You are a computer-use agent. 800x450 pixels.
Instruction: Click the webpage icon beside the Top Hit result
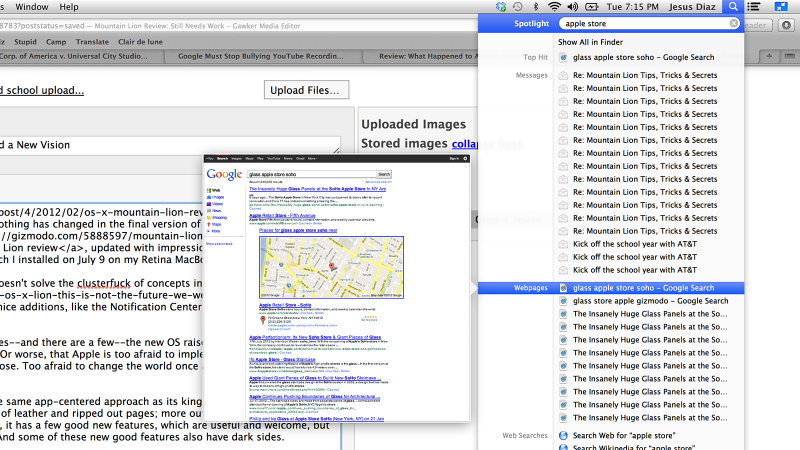coord(563,58)
